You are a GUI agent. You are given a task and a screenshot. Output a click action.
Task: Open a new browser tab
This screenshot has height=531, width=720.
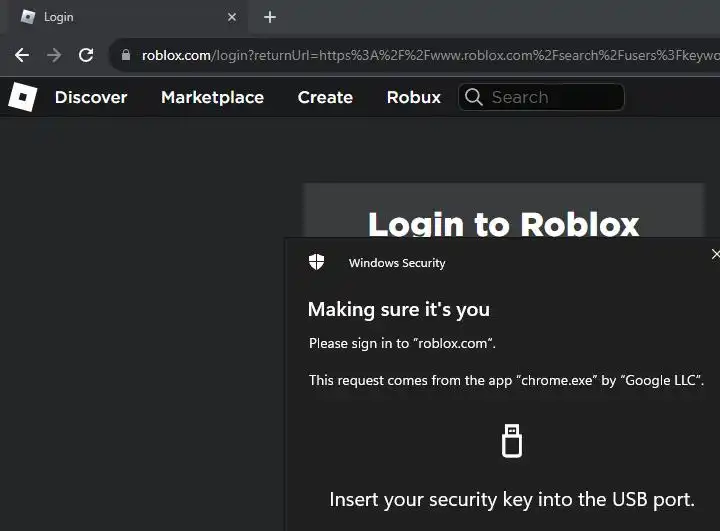click(270, 17)
